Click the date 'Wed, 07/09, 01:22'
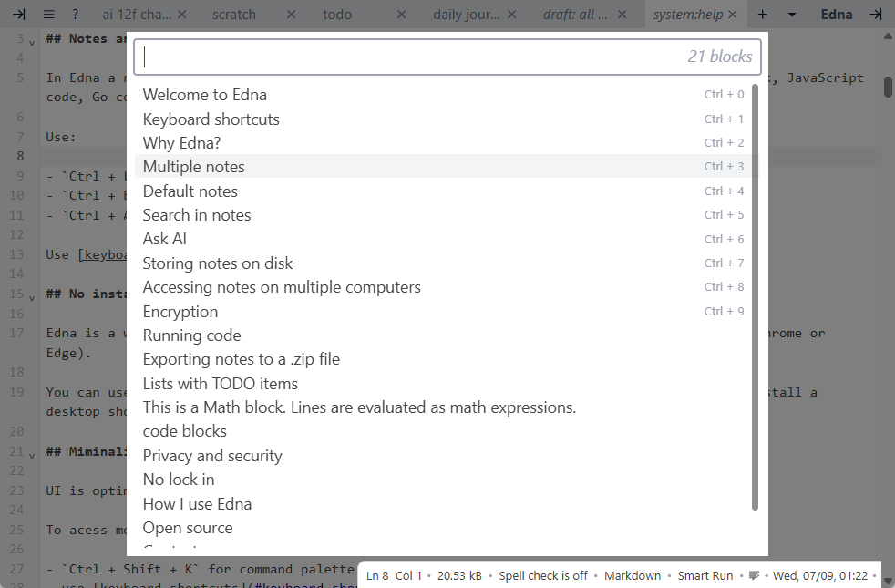Screen dimensions: 895x588 tap(820, 575)
